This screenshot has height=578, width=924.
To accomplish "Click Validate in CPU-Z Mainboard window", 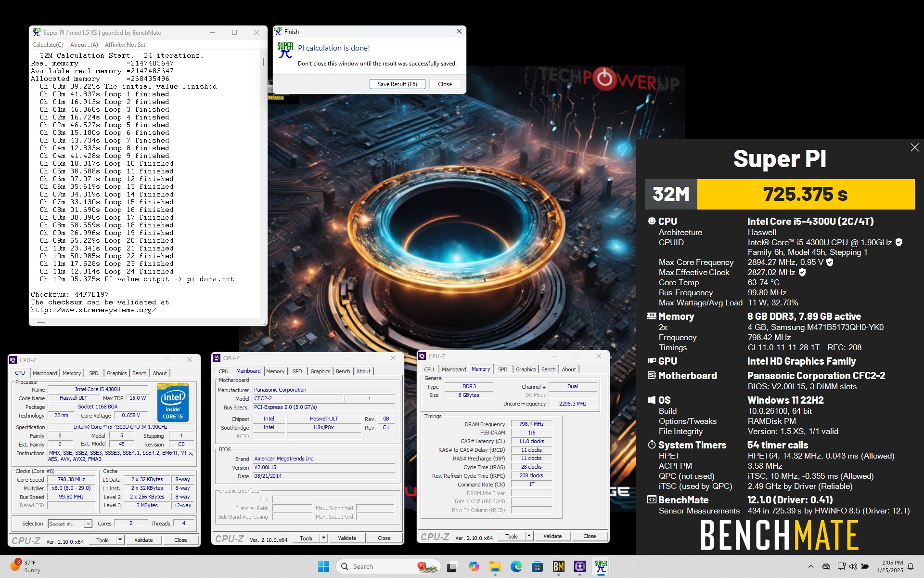I will click(x=347, y=538).
